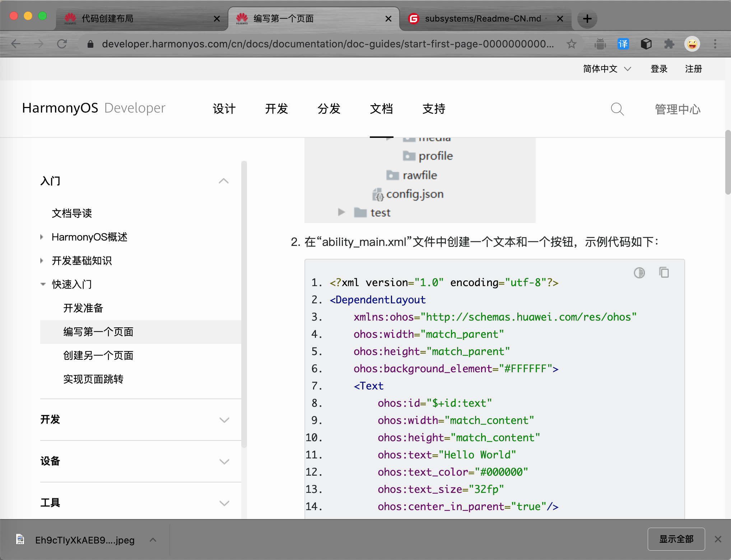Copy code with the copy icon
The width and height of the screenshot is (731, 560).
click(x=664, y=272)
